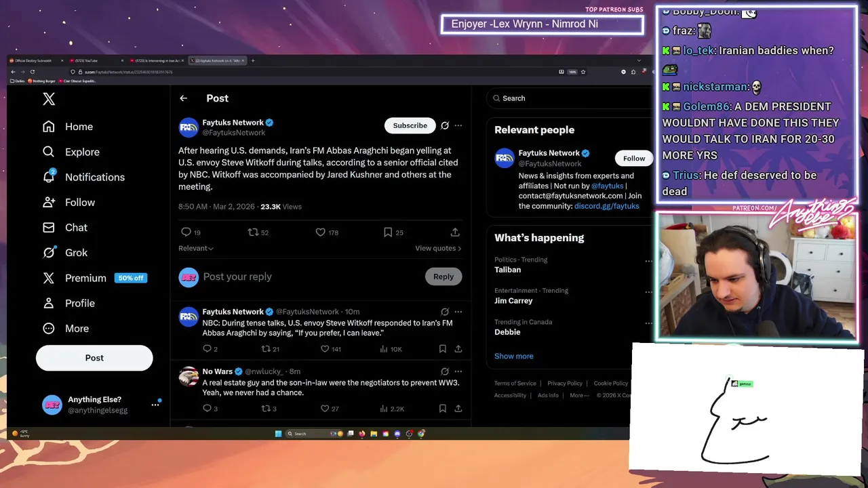The image size is (868, 488).
Task: Open more options for Jim Carrey trend
Action: [648, 292]
